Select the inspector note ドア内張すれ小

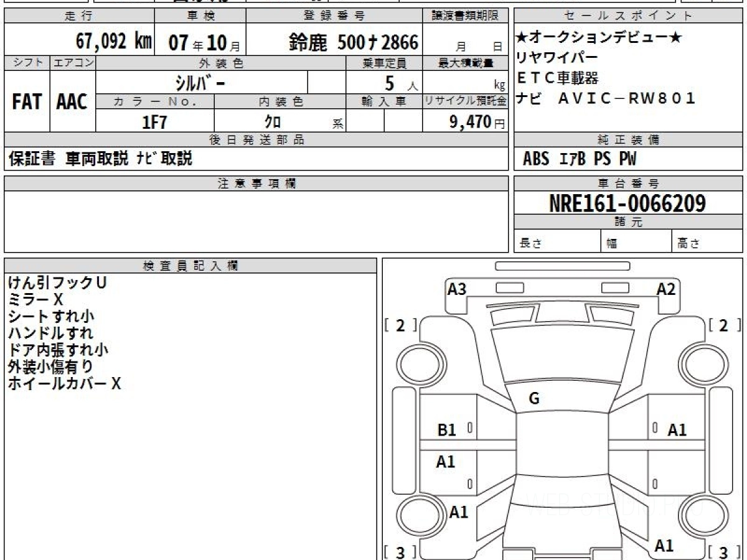tap(58, 350)
